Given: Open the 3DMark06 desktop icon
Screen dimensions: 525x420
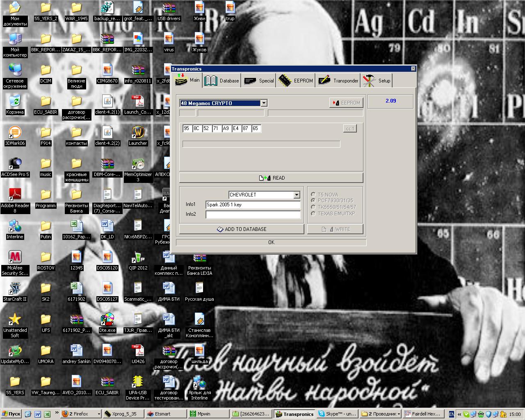Looking at the screenshot, I should click(15, 136).
